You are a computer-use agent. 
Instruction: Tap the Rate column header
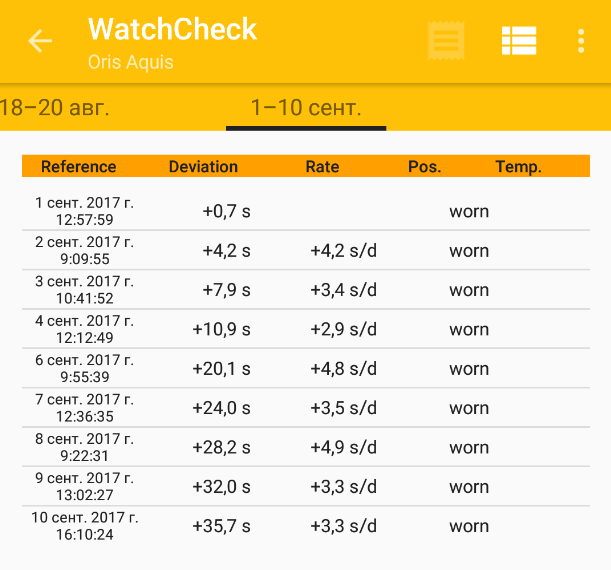[322, 167]
